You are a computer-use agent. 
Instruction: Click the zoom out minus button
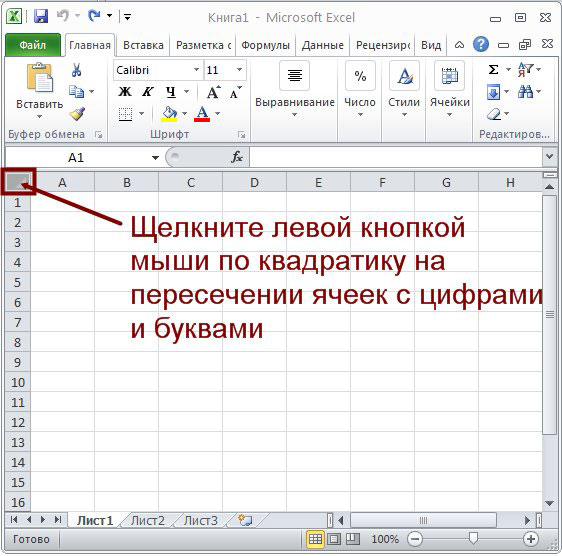[x=415, y=539]
